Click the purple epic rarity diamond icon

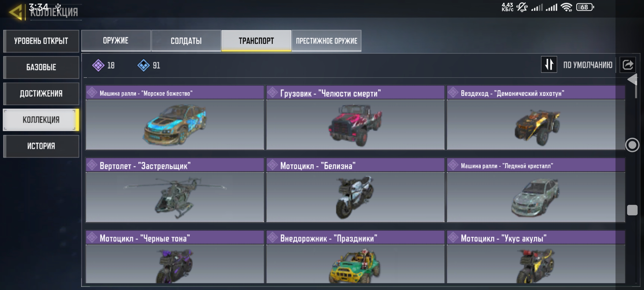click(x=98, y=65)
